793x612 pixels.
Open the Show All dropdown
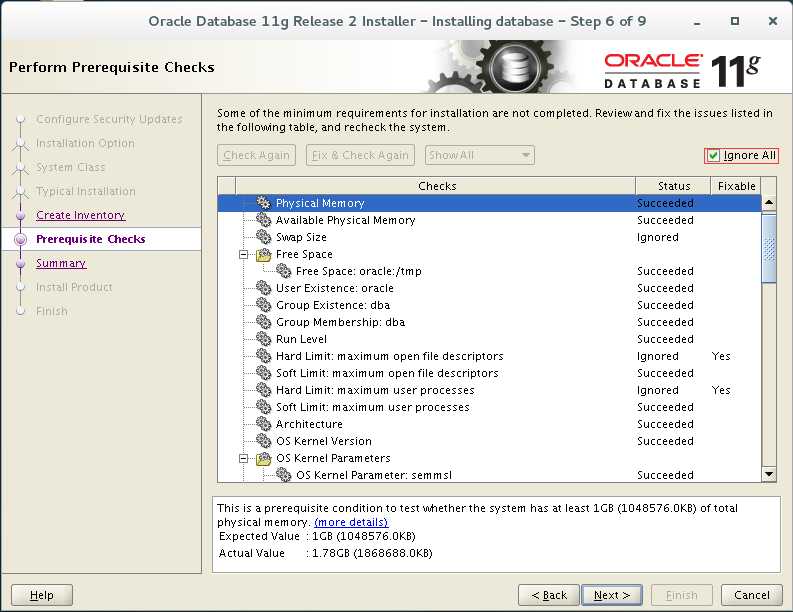(479, 155)
